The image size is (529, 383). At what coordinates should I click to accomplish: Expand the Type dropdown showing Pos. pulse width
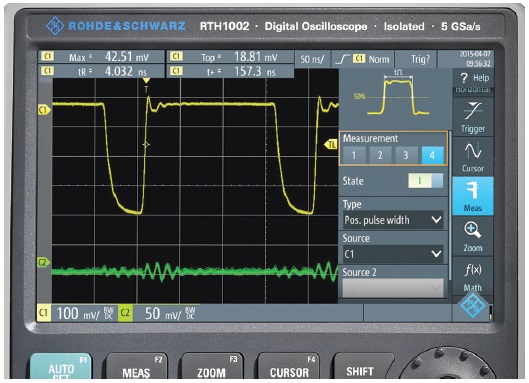pos(393,220)
